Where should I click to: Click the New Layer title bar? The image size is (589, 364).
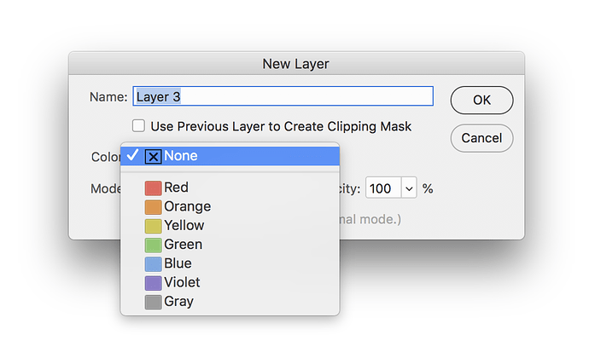pos(296,63)
